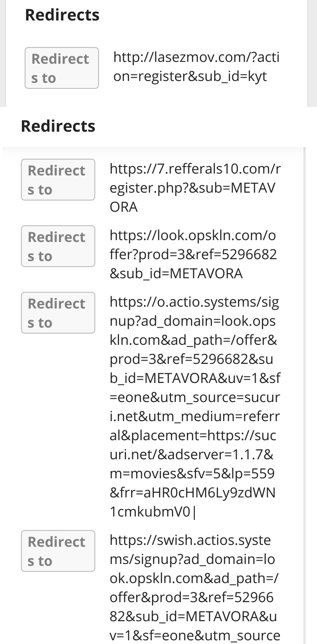This screenshot has width=317, height=644.
Task: Click the i.net&utm_medium=referr URL line
Action: point(194,416)
